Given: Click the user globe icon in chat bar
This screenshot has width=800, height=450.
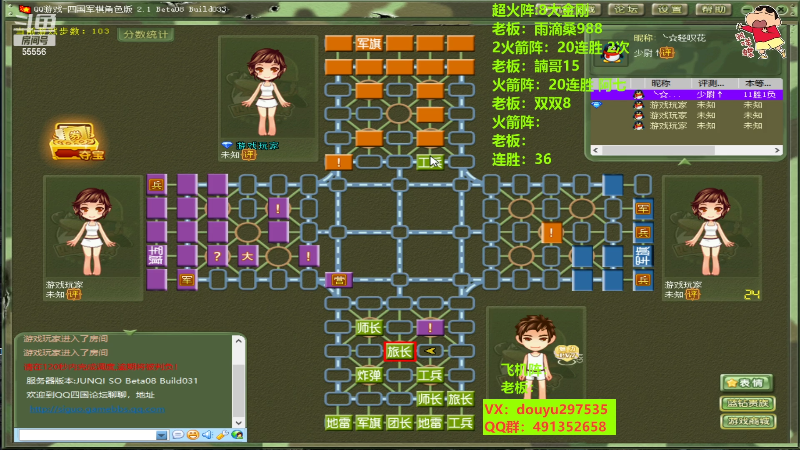Looking at the screenshot, I should point(237,435).
